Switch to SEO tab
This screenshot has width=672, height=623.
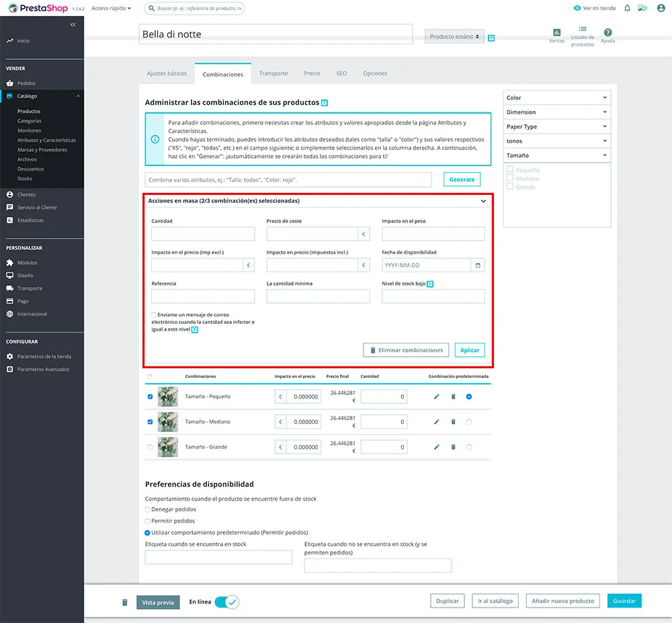[x=341, y=73]
